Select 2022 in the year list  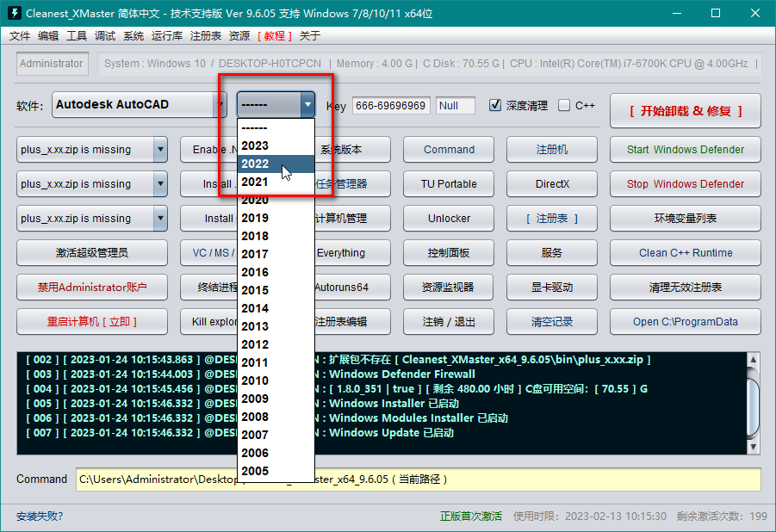(276, 164)
